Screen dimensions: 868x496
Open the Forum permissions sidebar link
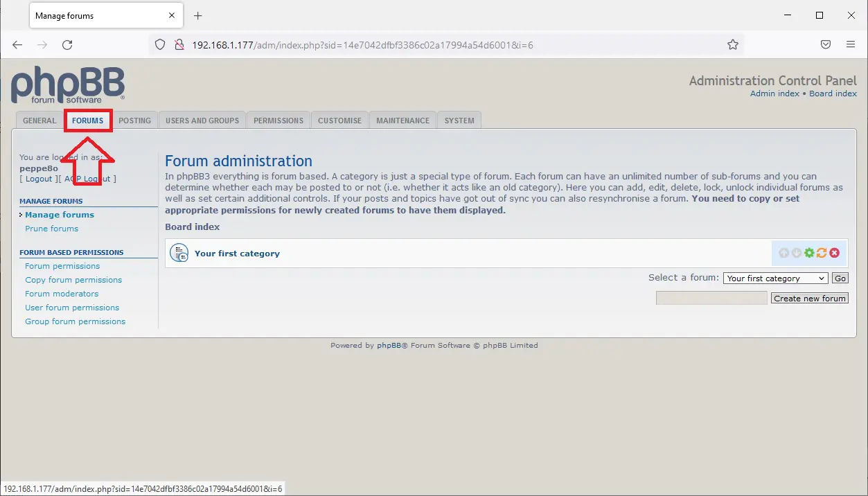(x=62, y=266)
